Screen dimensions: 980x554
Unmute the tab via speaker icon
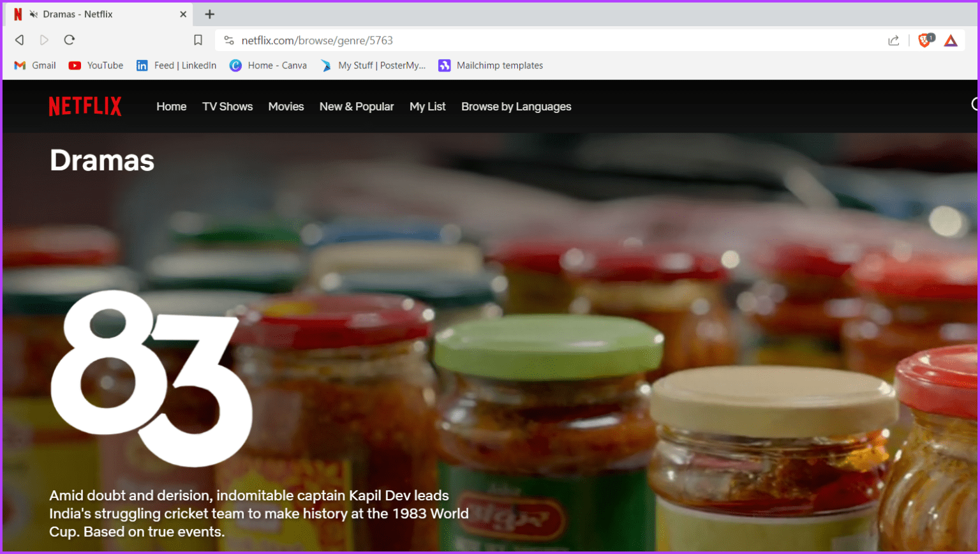[34, 14]
